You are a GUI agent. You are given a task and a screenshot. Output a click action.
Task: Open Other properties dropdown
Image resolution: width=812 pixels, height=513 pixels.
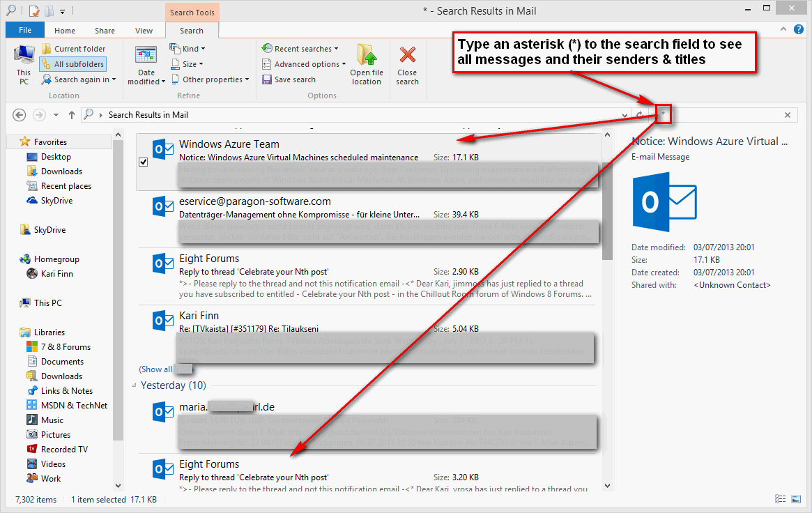[210, 79]
